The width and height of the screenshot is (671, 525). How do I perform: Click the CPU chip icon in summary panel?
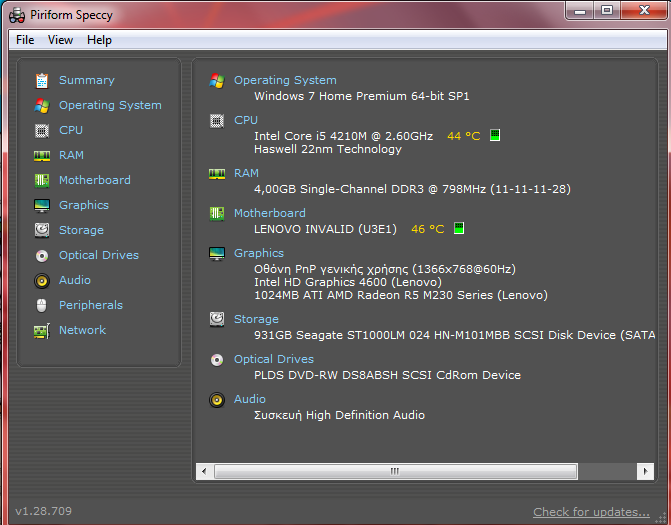(217, 121)
